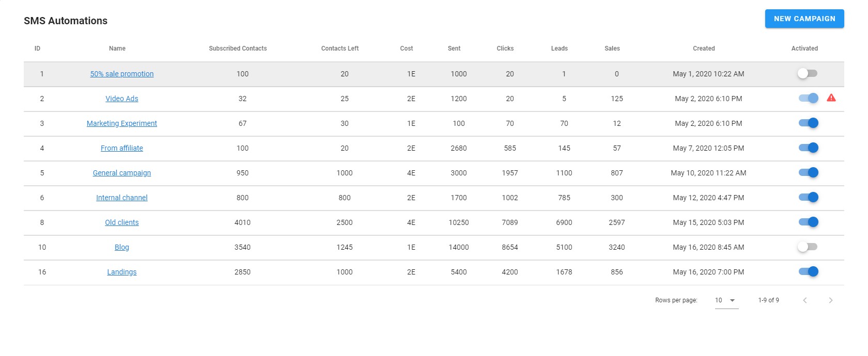The height and width of the screenshot is (356, 868).
Task: Open the From affiliate campaign link
Action: click(122, 148)
